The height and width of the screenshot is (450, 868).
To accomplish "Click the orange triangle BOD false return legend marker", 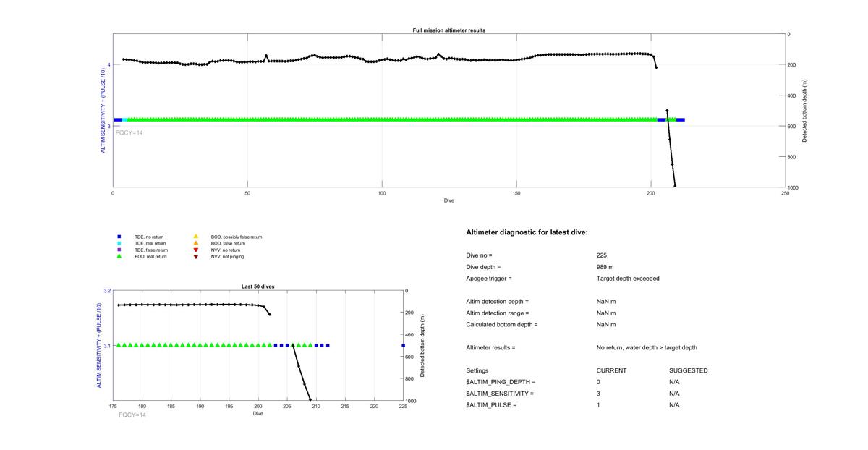I will click(195, 243).
